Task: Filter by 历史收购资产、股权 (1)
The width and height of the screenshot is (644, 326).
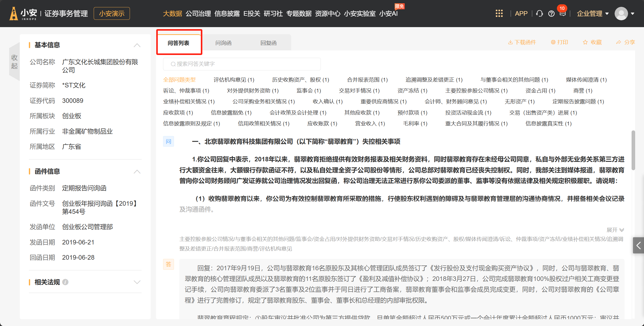Action: (x=300, y=80)
